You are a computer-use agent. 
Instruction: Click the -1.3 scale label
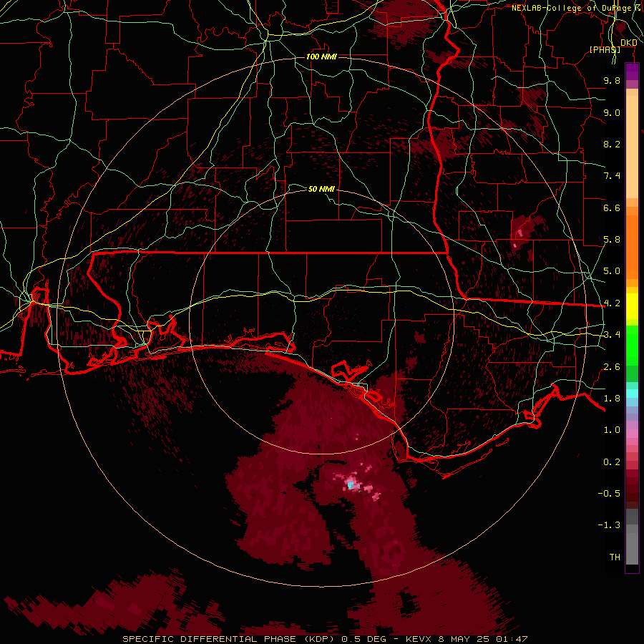pos(609,525)
